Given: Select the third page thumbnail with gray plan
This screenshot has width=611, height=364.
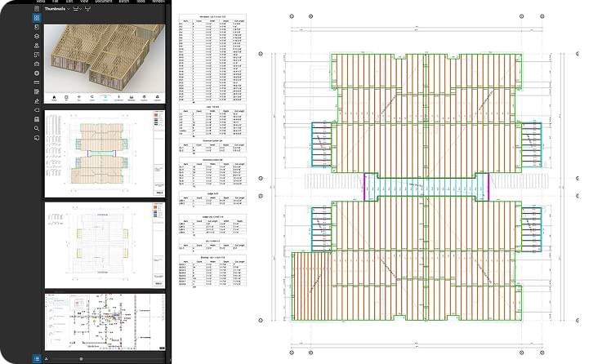Looking at the screenshot, I should coord(106,245).
